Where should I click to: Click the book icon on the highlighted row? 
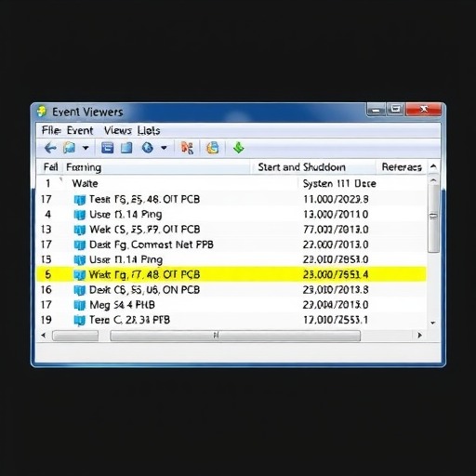(x=80, y=275)
